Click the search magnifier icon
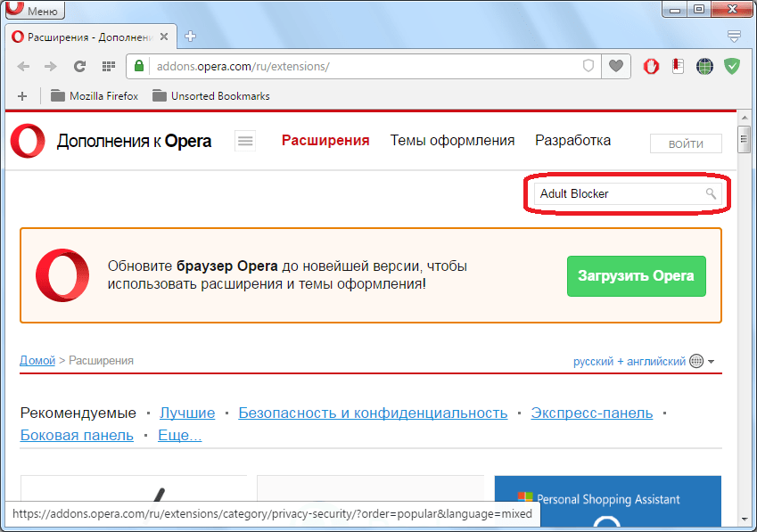 [711, 193]
